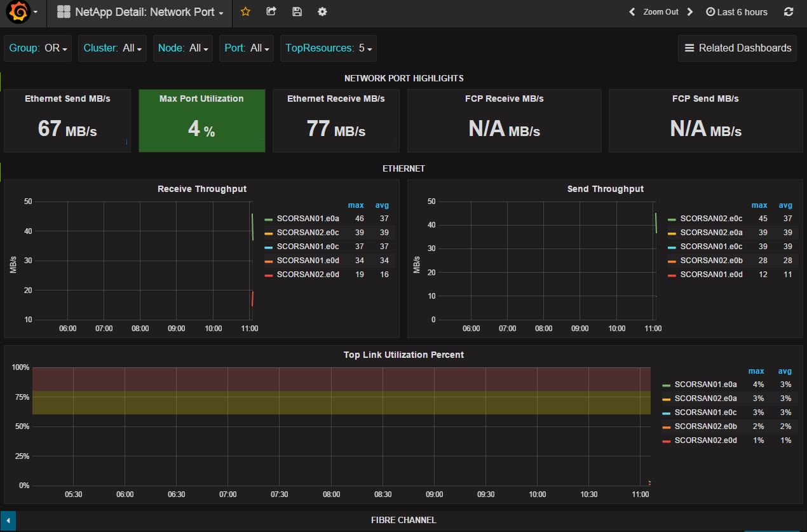Click the Top Link Utilization Percent panel title

point(403,355)
